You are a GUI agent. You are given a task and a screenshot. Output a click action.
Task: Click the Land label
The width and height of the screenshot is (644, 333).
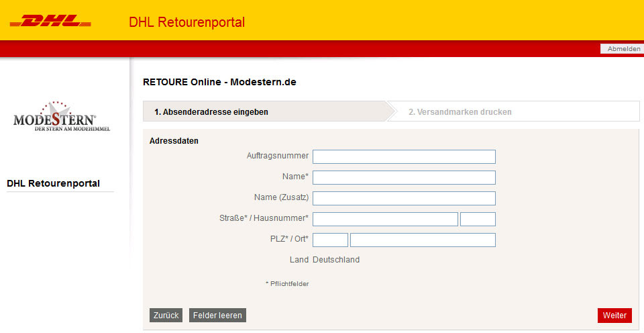tap(299, 260)
